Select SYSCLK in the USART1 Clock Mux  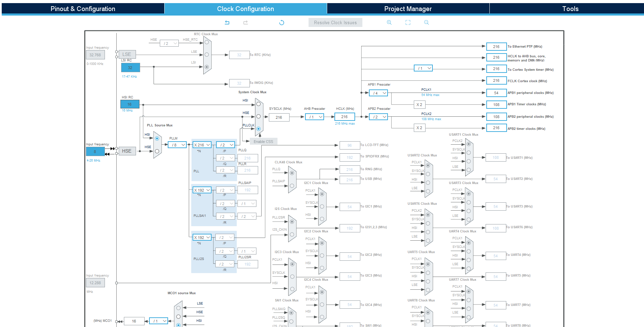468,153
